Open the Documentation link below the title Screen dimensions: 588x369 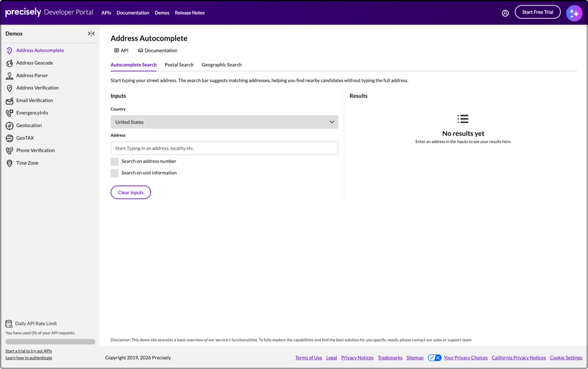tap(161, 50)
